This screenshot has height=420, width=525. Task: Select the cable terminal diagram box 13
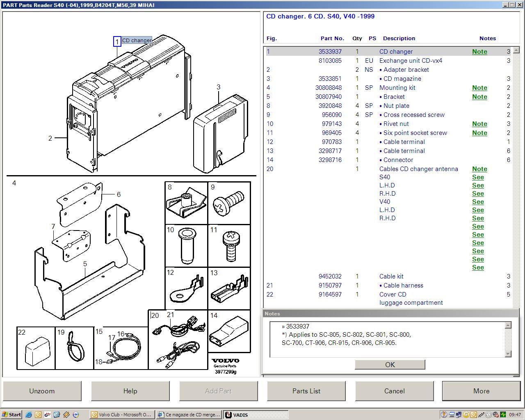[229, 288]
